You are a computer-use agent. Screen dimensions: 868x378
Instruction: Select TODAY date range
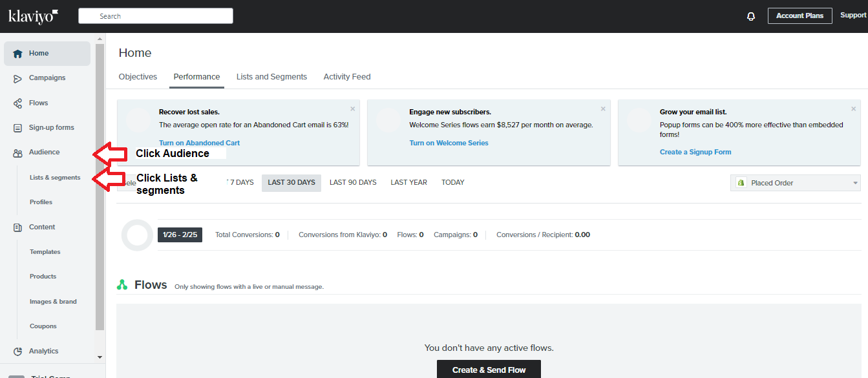tap(453, 182)
